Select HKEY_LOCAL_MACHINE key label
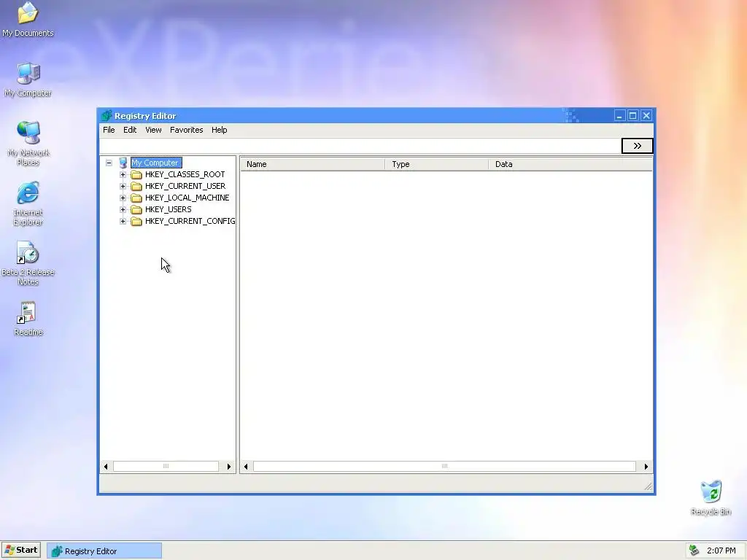The image size is (747, 560). (187, 198)
